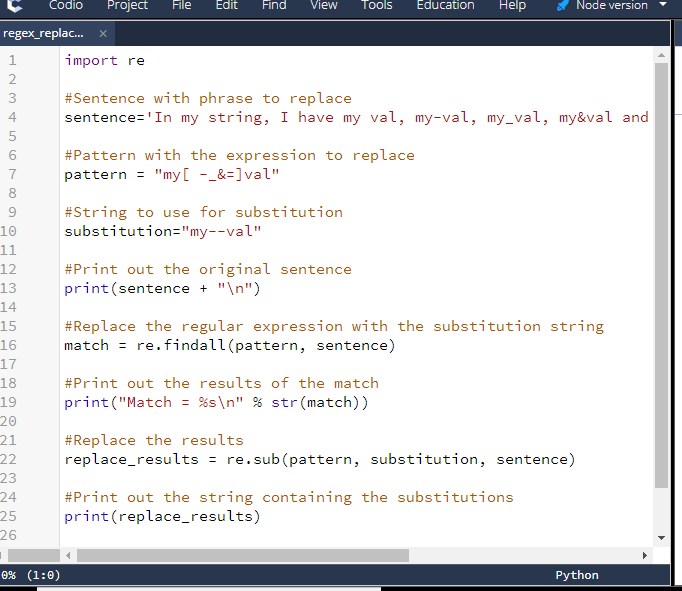Run the Node version command
Image resolution: width=682 pixels, height=591 pixels.
tap(612, 5)
